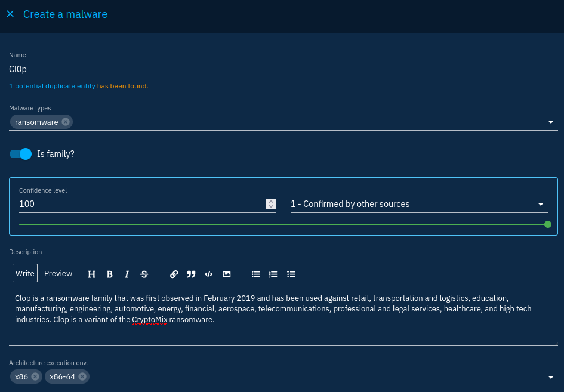Screen dimensions: 564x392
Task: Switch to the Preview tab
Action: click(x=58, y=273)
